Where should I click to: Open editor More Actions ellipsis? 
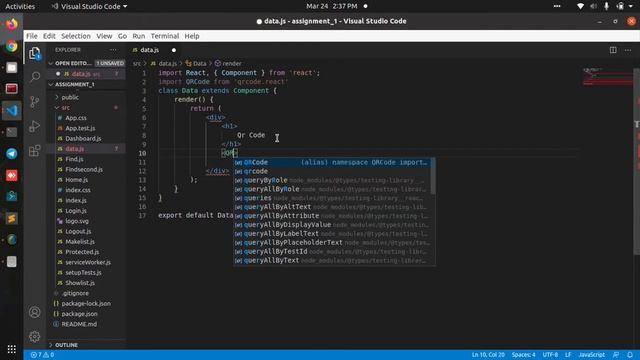point(628,50)
